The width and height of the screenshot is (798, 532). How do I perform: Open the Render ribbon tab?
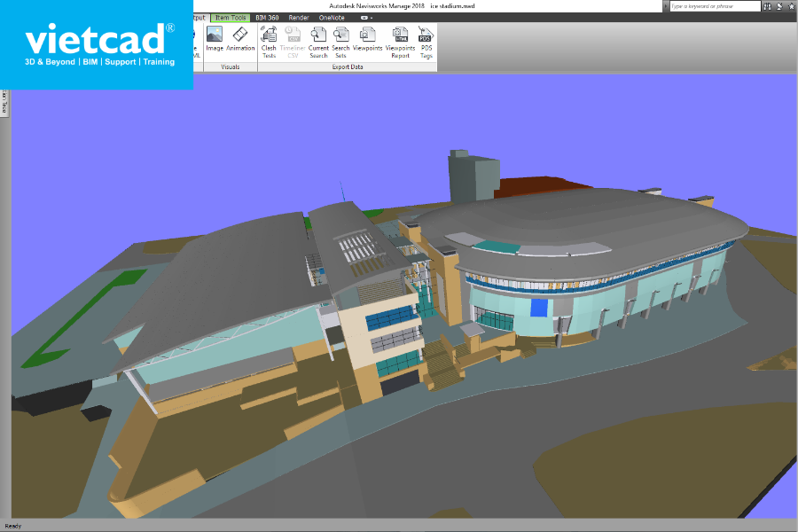(x=299, y=18)
